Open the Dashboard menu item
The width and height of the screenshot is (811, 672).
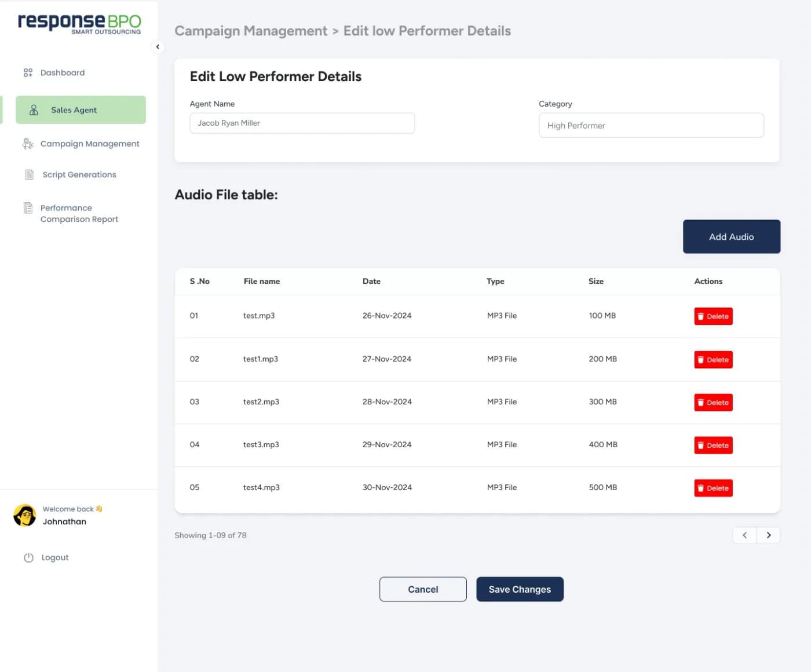click(63, 72)
